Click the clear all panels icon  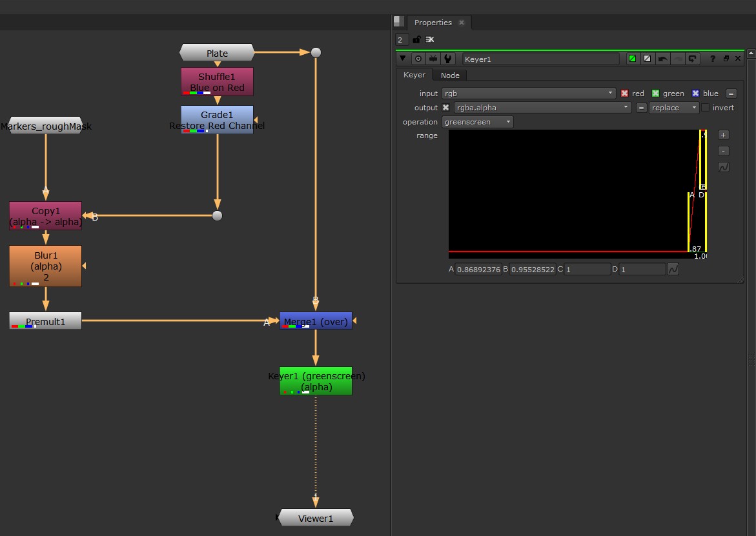pos(429,40)
